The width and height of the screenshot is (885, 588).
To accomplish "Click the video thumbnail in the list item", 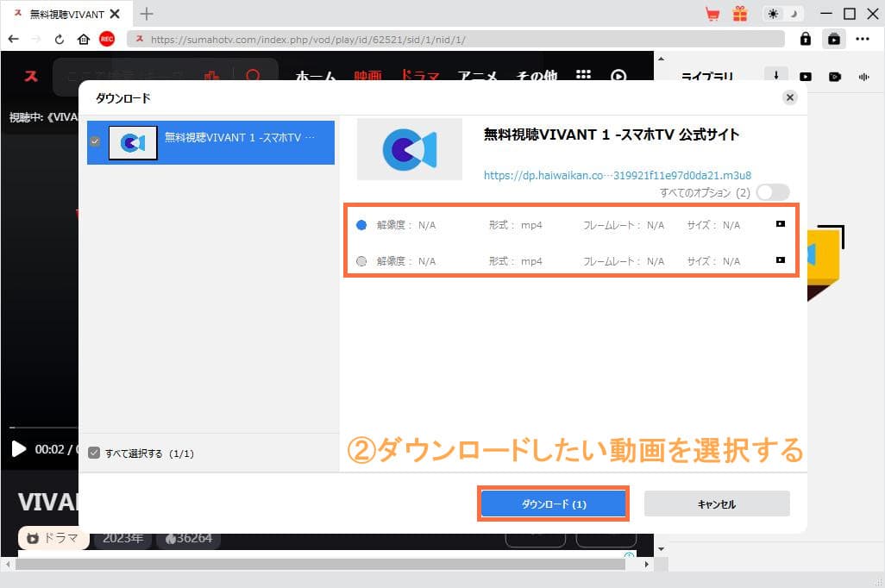I will click(133, 143).
